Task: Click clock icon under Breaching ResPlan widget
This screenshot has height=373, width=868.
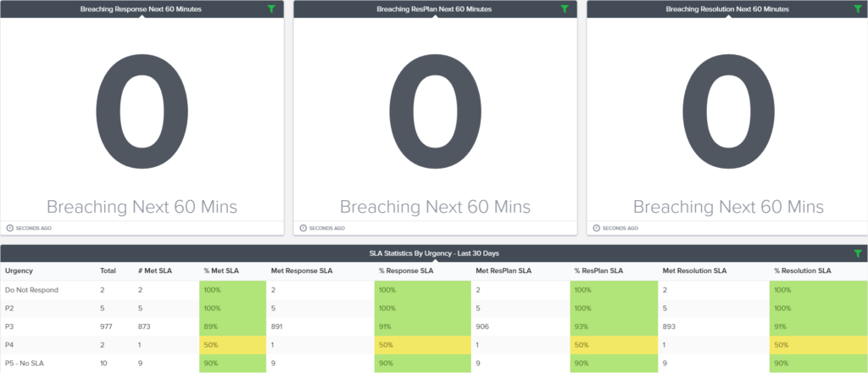Action: 303,228
